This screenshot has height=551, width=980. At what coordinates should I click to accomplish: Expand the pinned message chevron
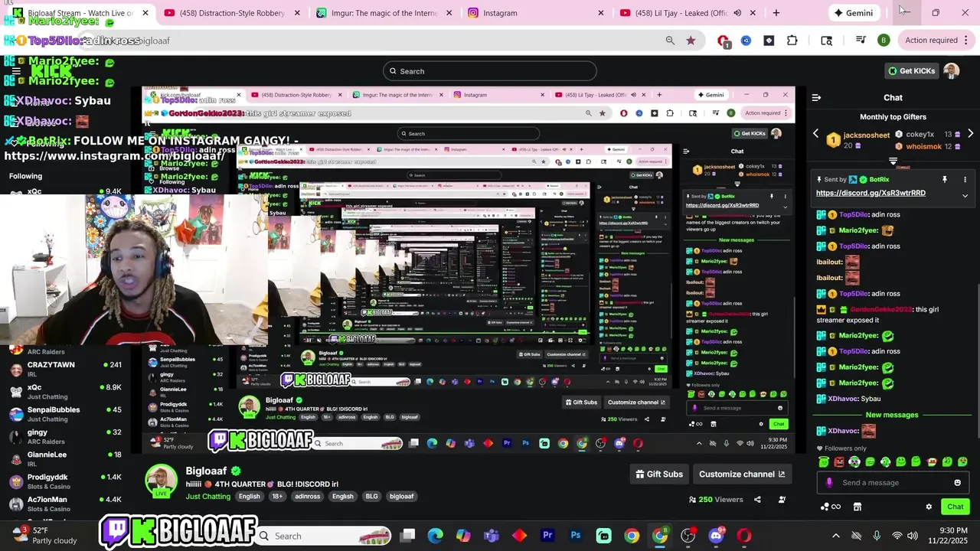tap(965, 196)
